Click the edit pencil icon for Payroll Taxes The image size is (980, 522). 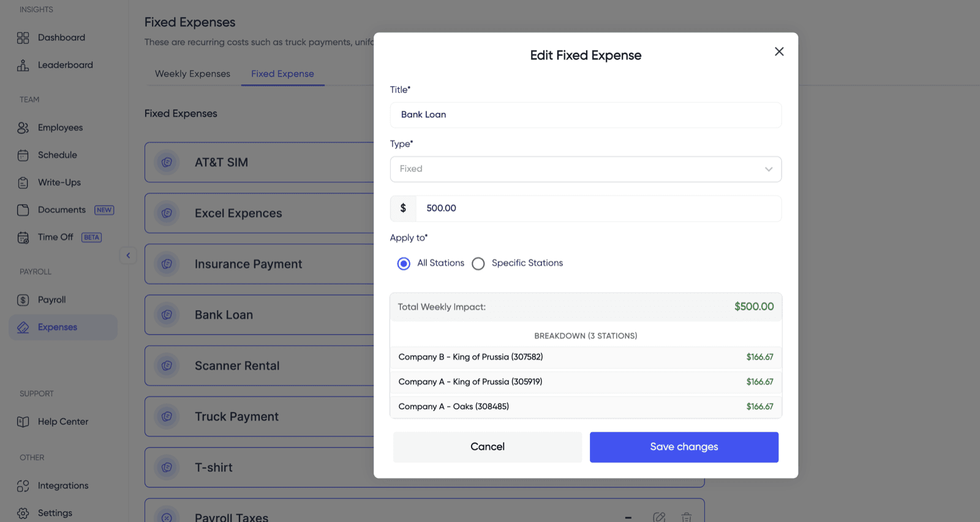pyautogui.click(x=659, y=518)
